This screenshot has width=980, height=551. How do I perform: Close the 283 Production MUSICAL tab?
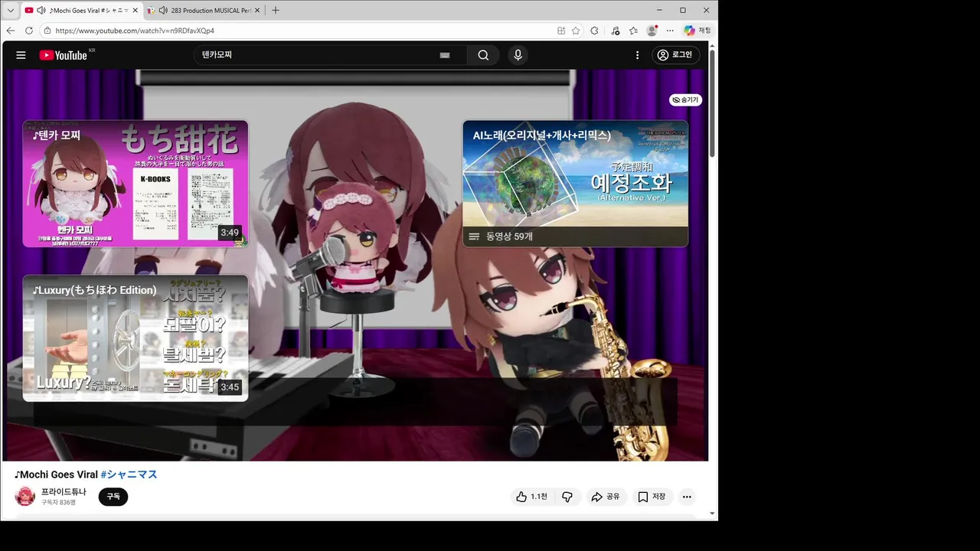pyautogui.click(x=257, y=10)
